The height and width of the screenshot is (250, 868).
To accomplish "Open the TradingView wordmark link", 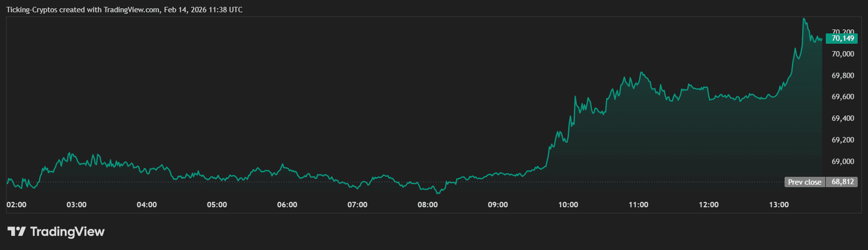I will point(67,231).
